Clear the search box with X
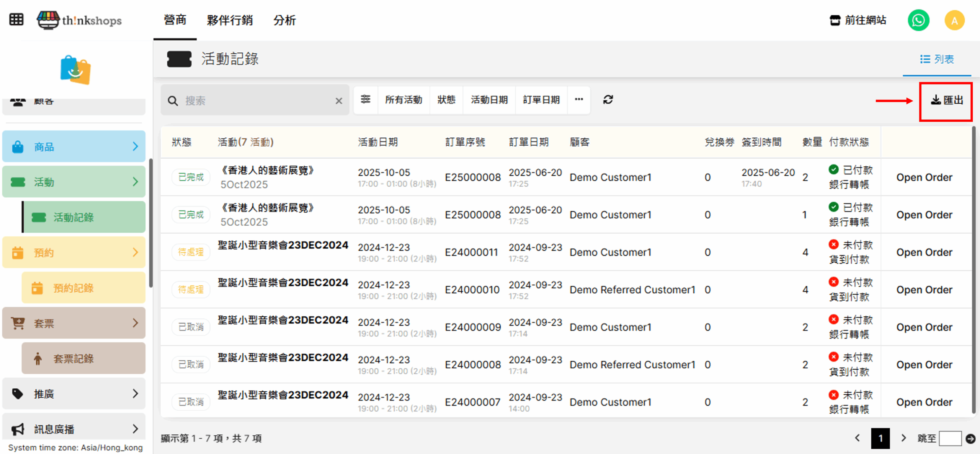 point(339,101)
